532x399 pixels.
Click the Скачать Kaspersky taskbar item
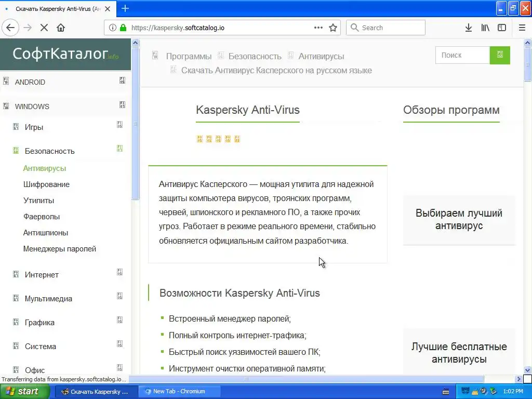(96, 392)
